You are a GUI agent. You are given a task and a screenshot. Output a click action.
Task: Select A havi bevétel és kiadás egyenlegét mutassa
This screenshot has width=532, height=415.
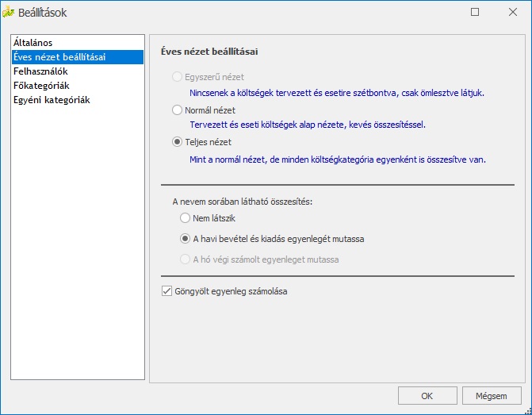(x=185, y=238)
